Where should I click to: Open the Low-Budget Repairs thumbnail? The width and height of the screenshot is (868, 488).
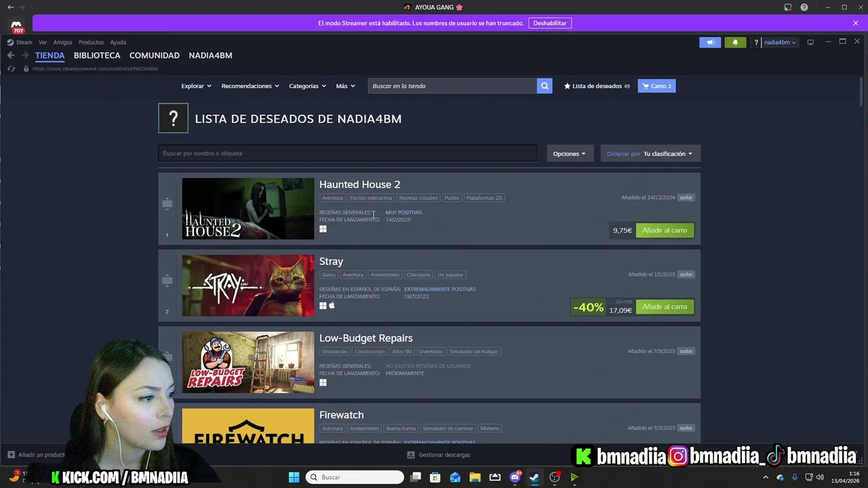point(248,362)
